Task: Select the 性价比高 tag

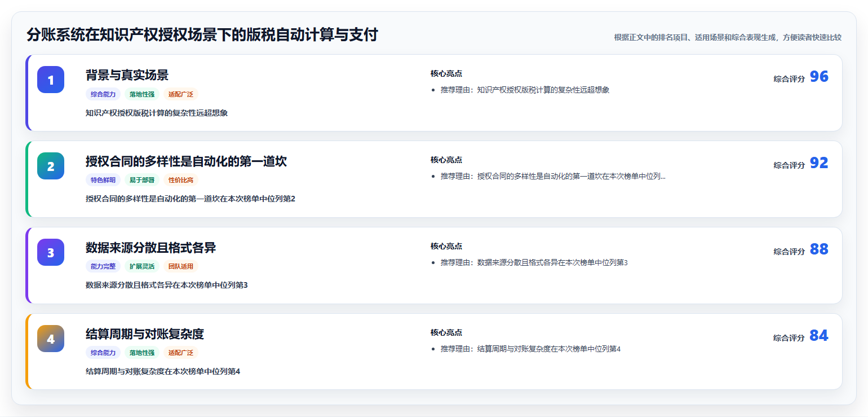Action: coord(181,180)
